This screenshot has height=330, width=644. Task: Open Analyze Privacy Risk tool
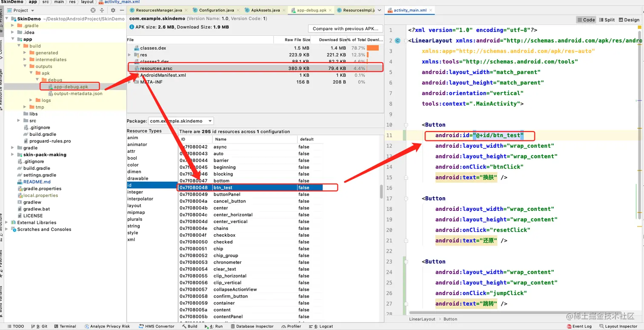pyautogui.click(x=107, y=326)
